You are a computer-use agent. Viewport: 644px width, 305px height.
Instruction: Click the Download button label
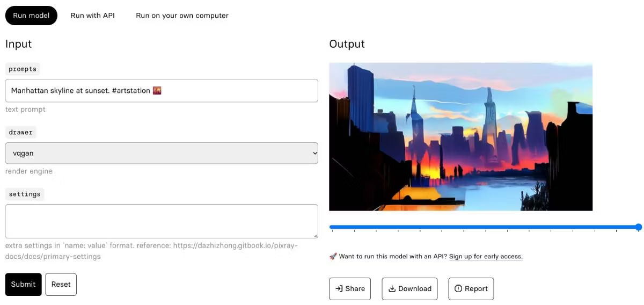pyautogui.click(x=415, y=289)
